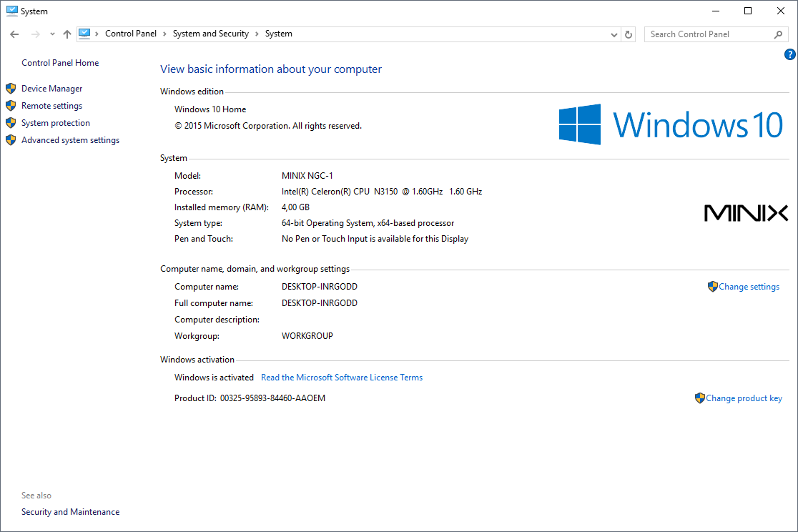Refresh the System page
The image size is (798, 532).
(x=629, y=34)
